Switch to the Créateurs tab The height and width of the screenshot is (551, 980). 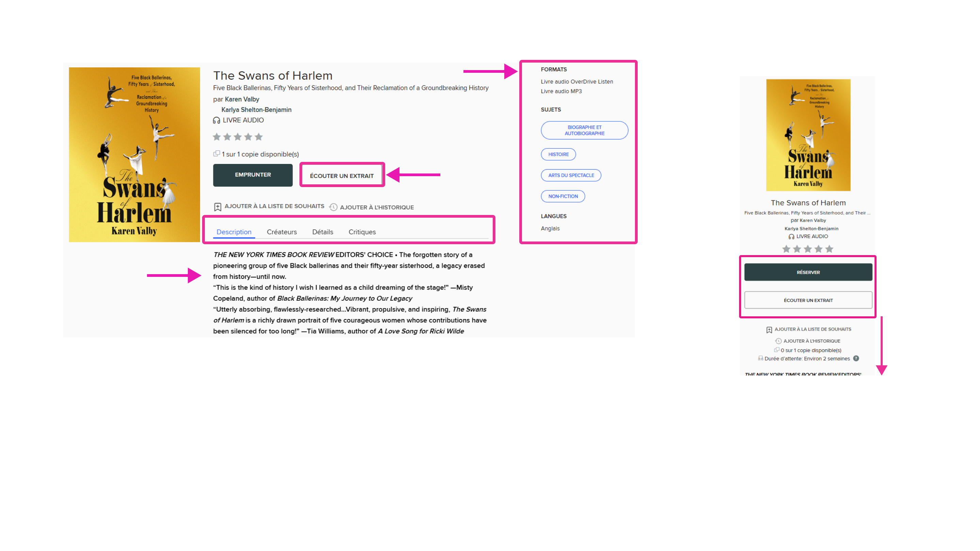[x=281, y=232]
